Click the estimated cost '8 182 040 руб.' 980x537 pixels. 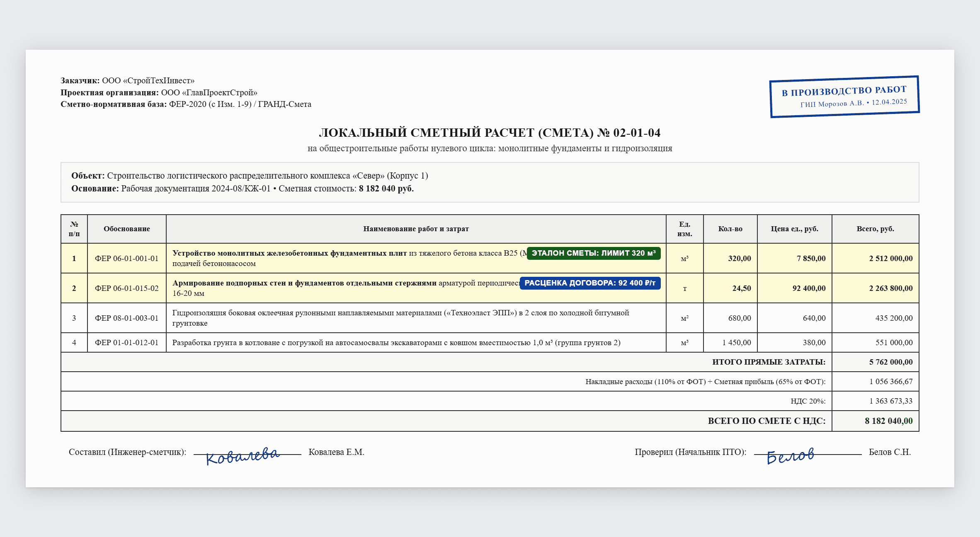[386, 189]
